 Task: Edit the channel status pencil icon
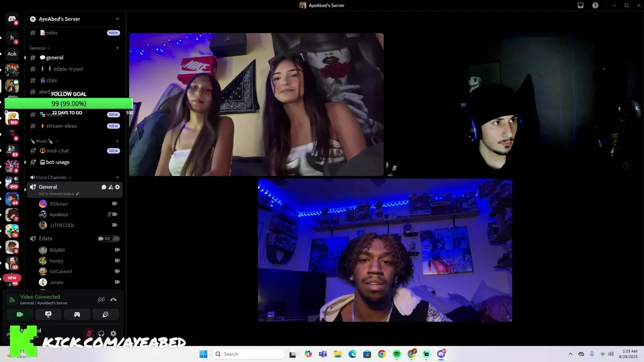(x=77, y=194)
